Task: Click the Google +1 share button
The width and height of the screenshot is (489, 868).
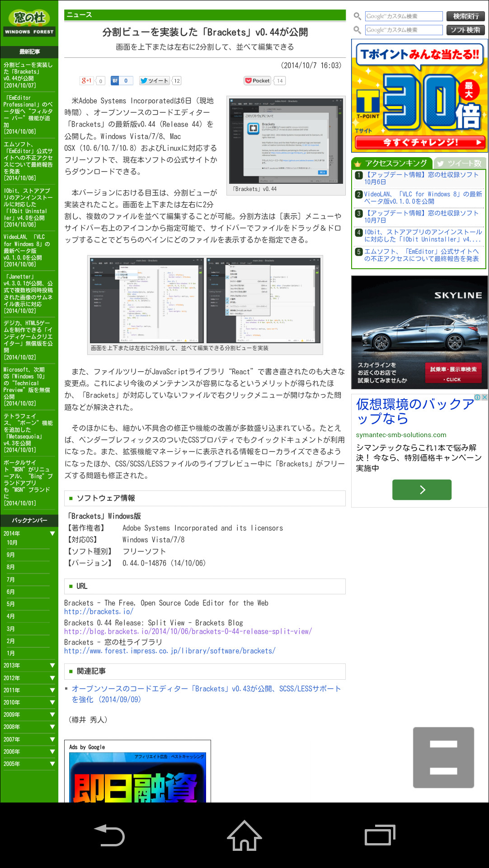Action: click(86, 81)
